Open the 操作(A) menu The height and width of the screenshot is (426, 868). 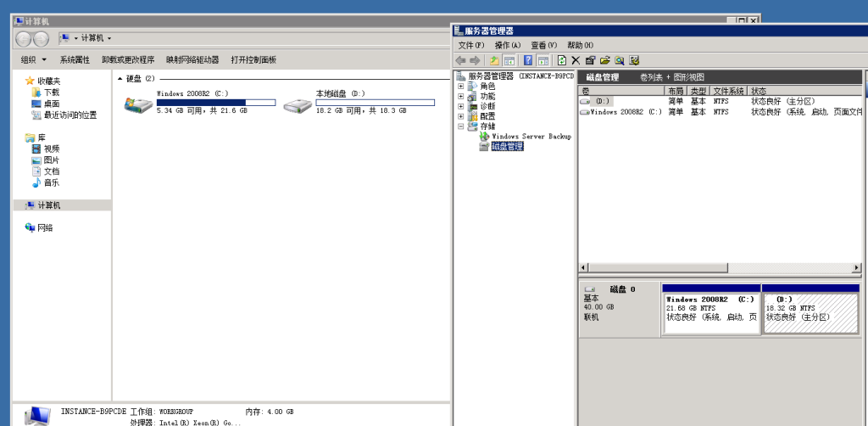(x=508, y=46)
